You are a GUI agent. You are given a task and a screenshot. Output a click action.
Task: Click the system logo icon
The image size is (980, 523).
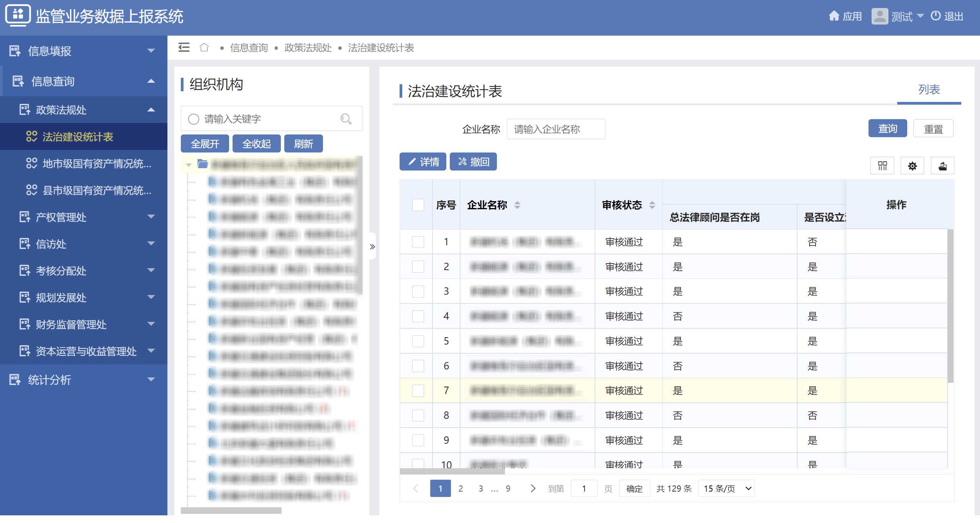pyautogui.click(x=18, y=15)
